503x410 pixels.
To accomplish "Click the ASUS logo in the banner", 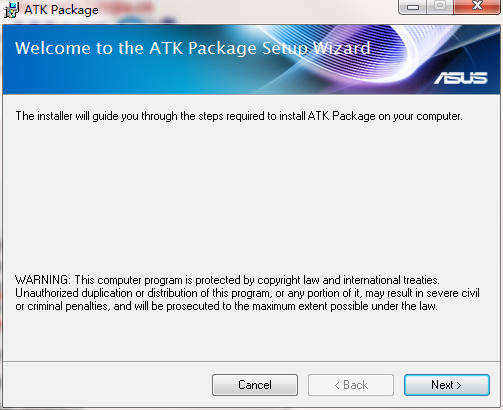I will click(x=461, y=78).
